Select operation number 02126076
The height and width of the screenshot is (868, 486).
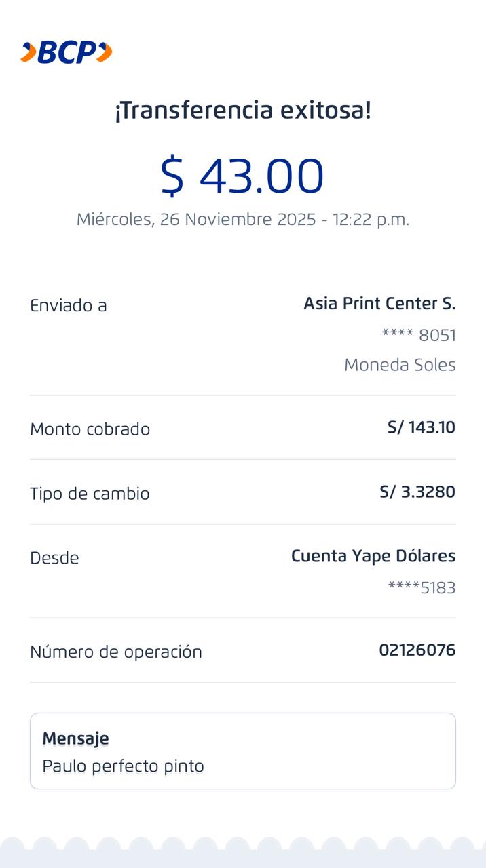417,650
